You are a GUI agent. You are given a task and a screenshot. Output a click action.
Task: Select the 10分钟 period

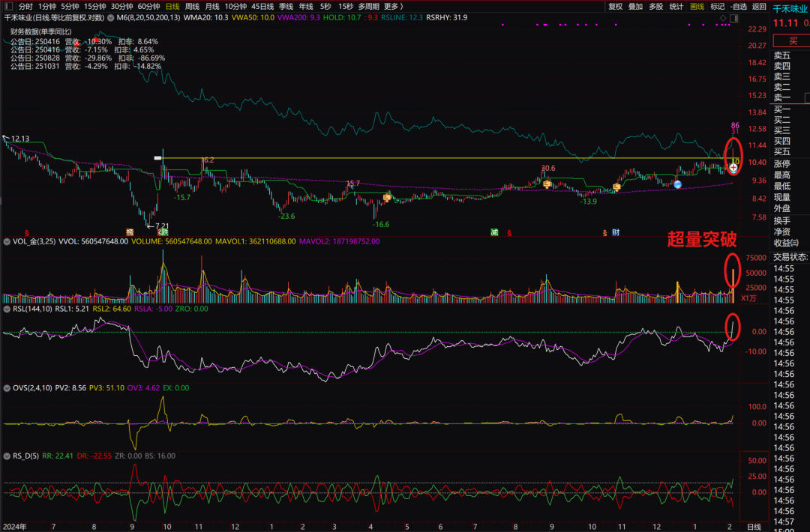click(235, 6)
